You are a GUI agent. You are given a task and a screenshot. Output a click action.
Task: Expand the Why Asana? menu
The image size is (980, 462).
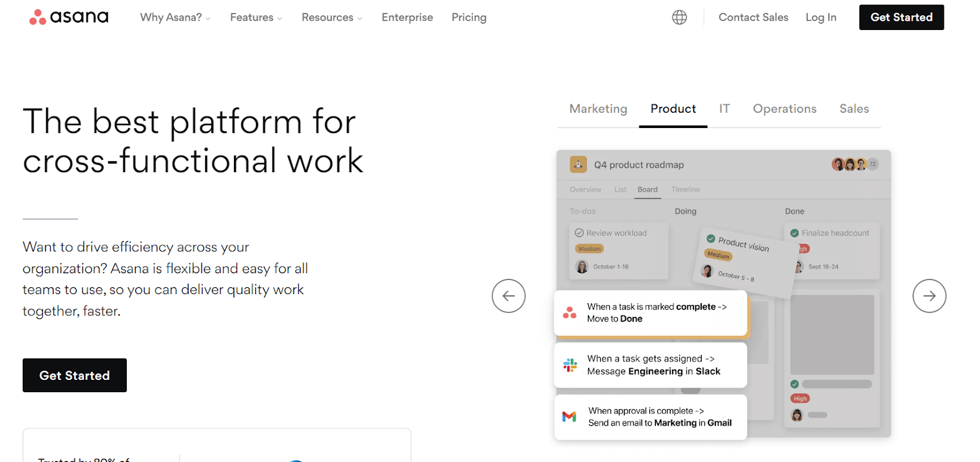175,17
